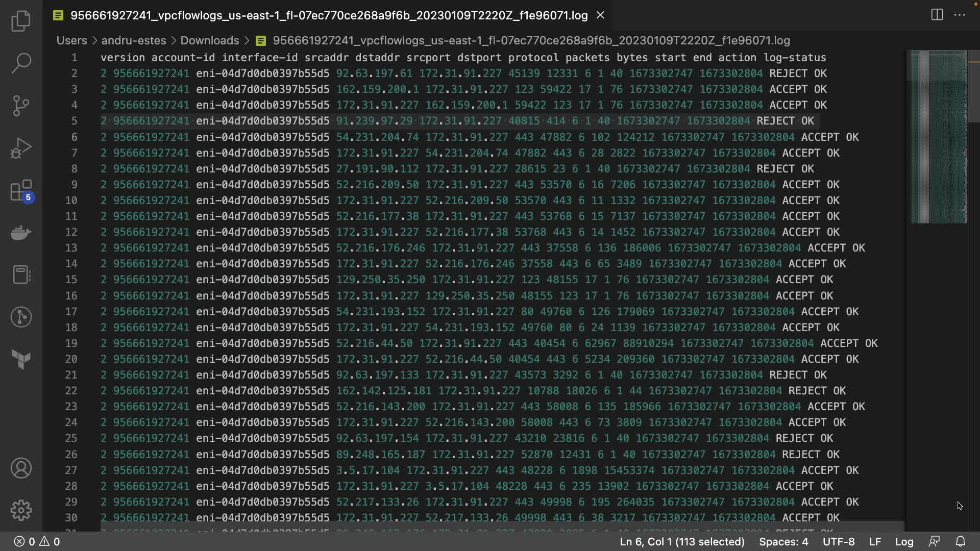The image size is (980, 551).
Task: Open the Docker view icon
Action: pyautogui.click(x=21, y=233)
